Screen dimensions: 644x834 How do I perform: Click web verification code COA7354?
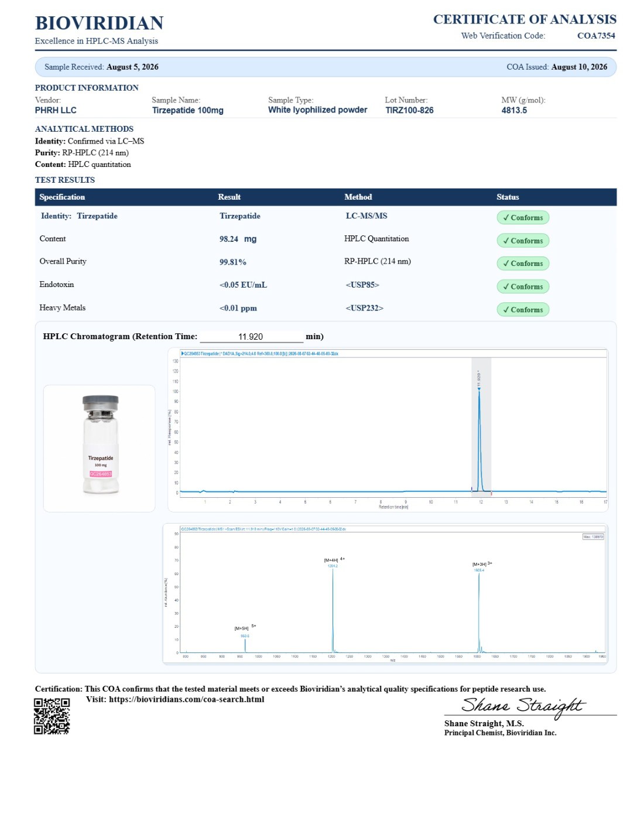(x=596, y=36)
